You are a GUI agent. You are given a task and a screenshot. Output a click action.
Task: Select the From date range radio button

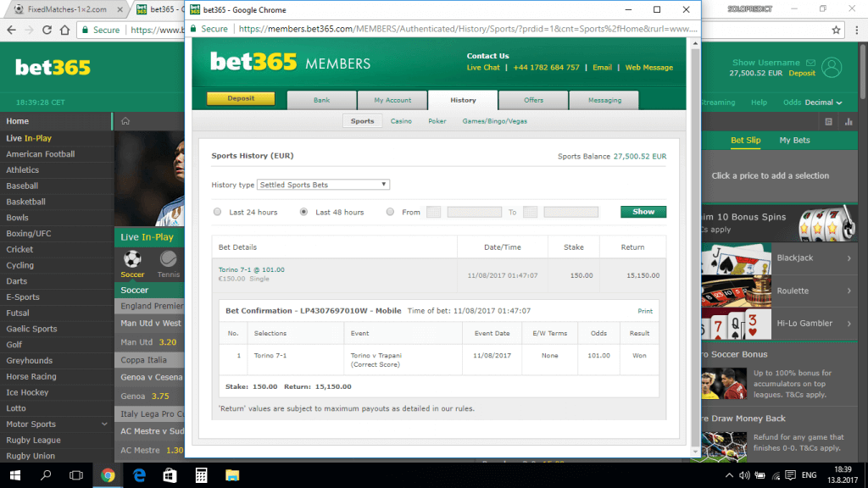click(x=390, y=212)
